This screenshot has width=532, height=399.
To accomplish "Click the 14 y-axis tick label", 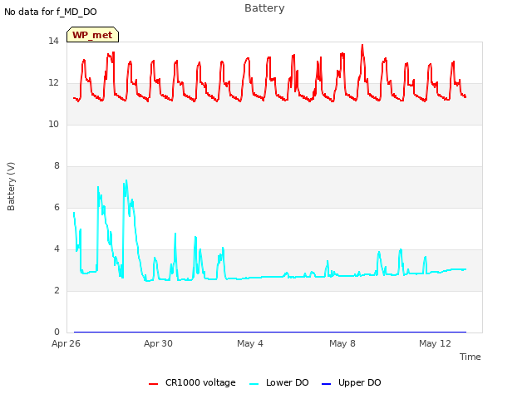I will tap(53, 41).
